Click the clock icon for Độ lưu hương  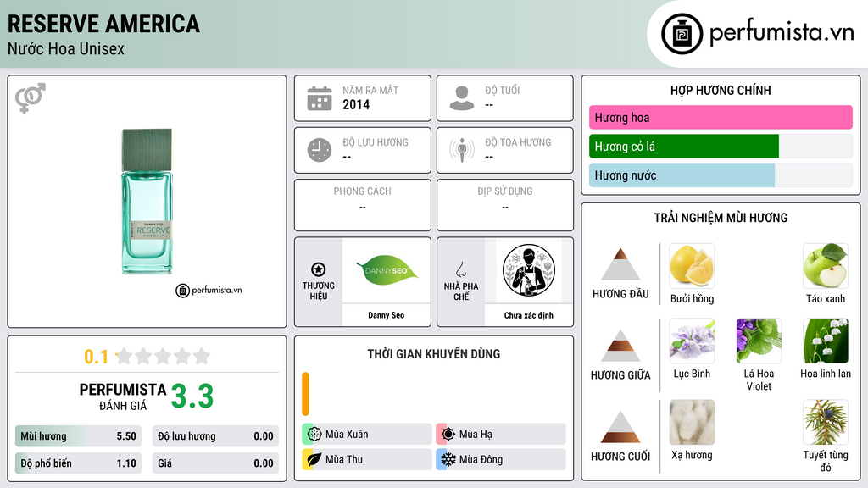[x=320, y=150]
